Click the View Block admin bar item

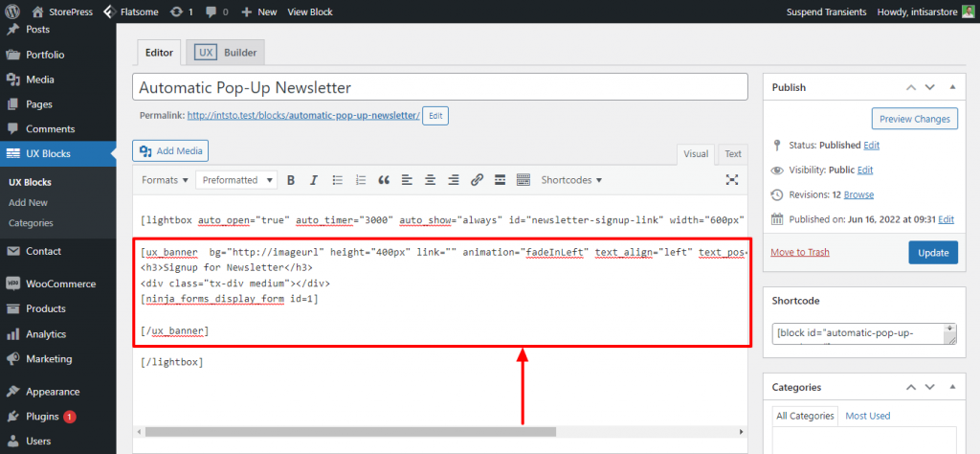coord(310,11)
